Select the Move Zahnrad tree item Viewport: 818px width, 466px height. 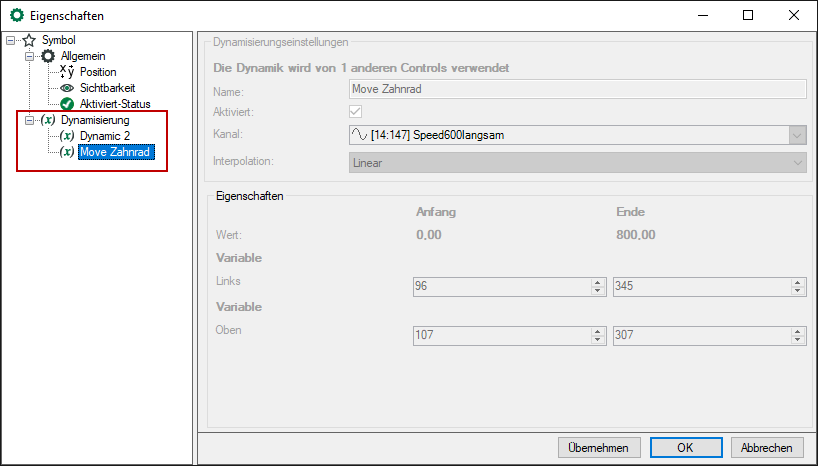point(116,152)
